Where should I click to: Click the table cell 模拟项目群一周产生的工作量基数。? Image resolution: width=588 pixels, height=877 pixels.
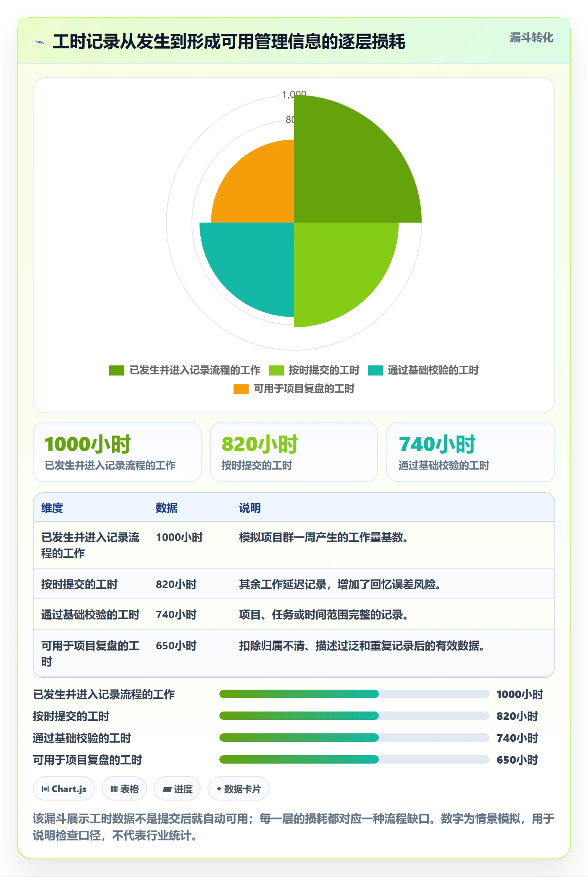324,537
